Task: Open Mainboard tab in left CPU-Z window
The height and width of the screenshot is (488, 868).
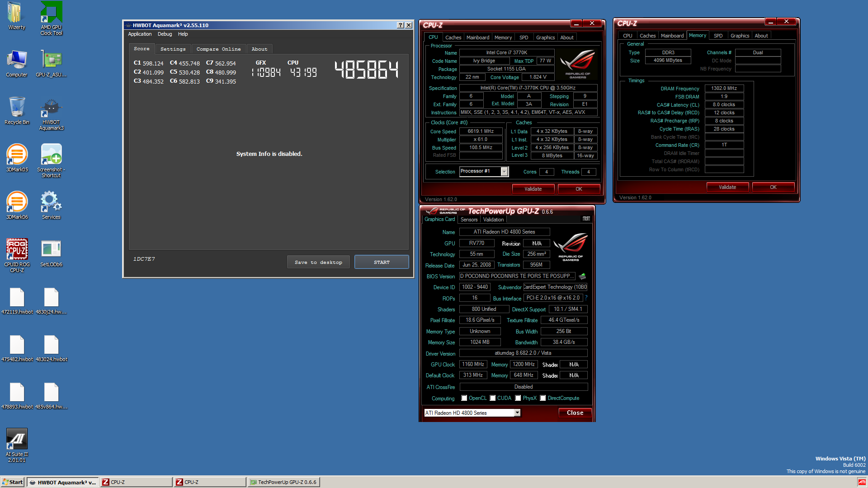Action: (478, 38)
